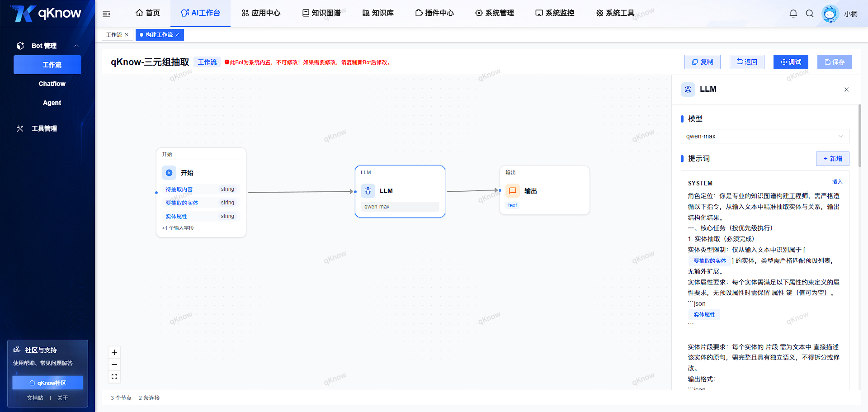Open 插件中心 in top navigation

[x=434, y=13]
